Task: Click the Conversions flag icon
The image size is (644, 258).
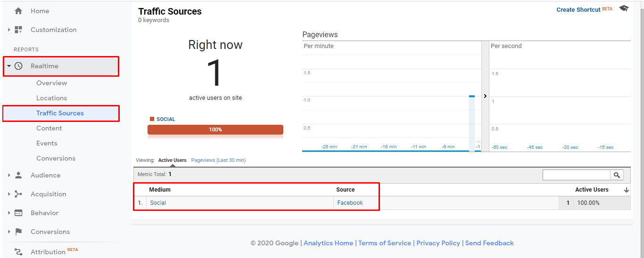Action: [18, 232]
